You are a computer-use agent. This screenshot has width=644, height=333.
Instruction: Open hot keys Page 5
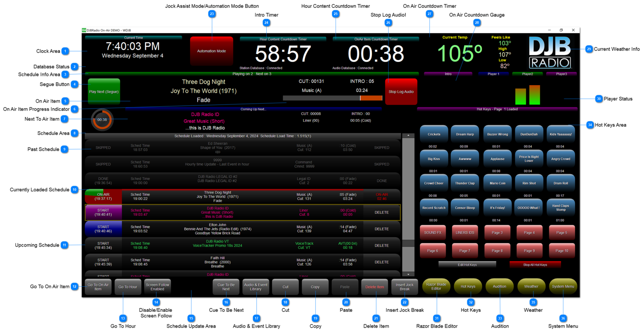click(x=562, y=233)
